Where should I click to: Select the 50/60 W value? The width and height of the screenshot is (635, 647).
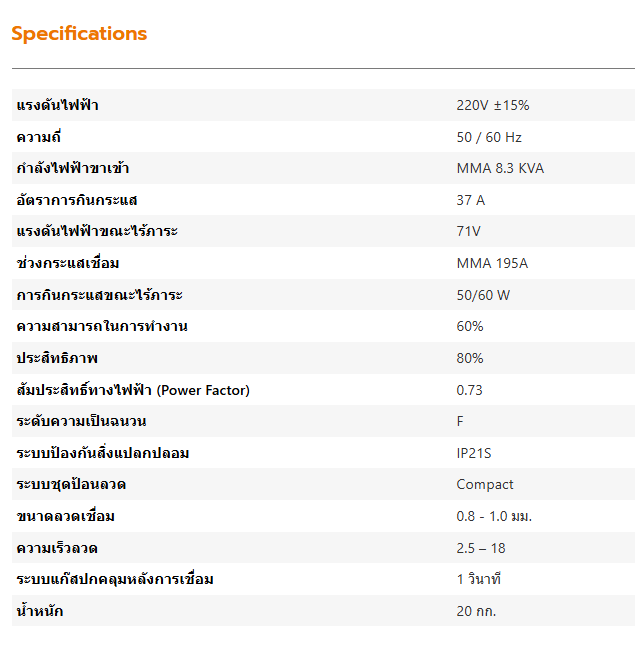tap(483, 295)
